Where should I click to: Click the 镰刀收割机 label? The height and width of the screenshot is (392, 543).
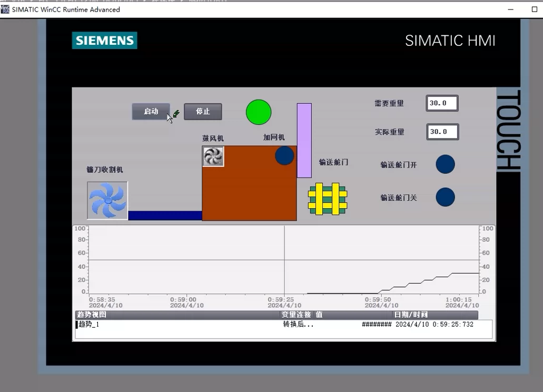point(105,170)
